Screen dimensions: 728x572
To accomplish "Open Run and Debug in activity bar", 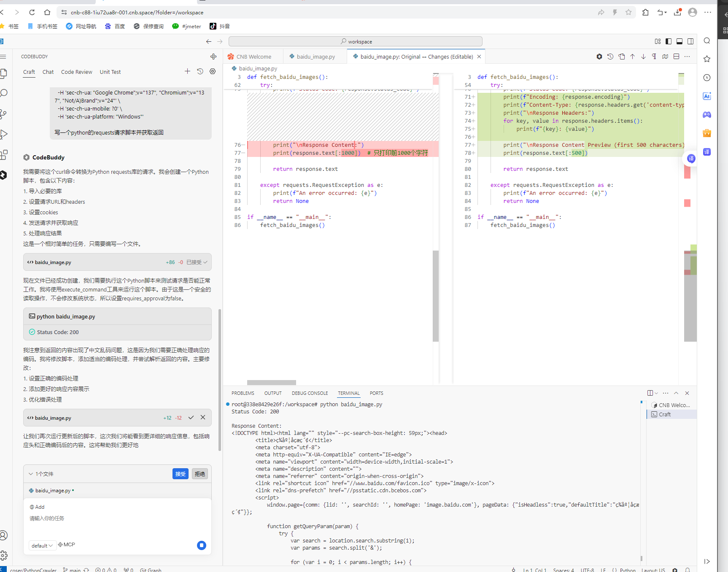I will pos(4,135).
